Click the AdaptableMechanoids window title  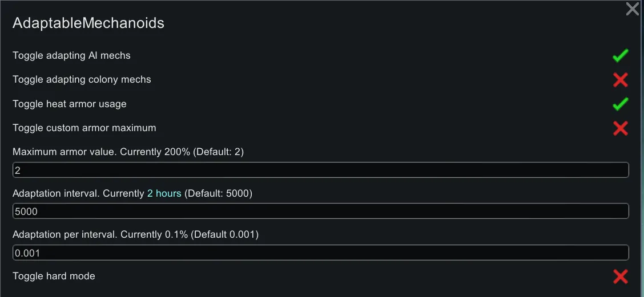pos(88,23)
